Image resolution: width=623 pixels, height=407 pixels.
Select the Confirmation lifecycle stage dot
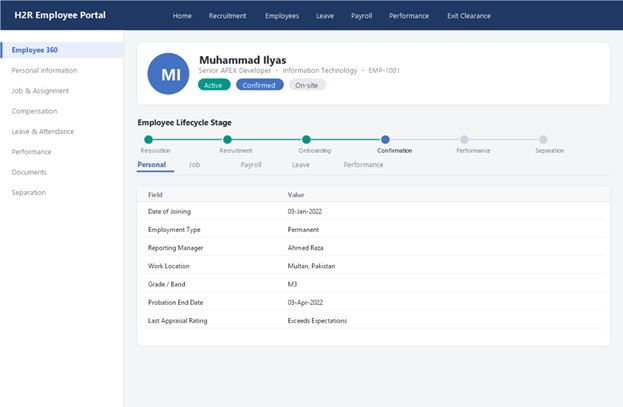(x=385, y=140)
